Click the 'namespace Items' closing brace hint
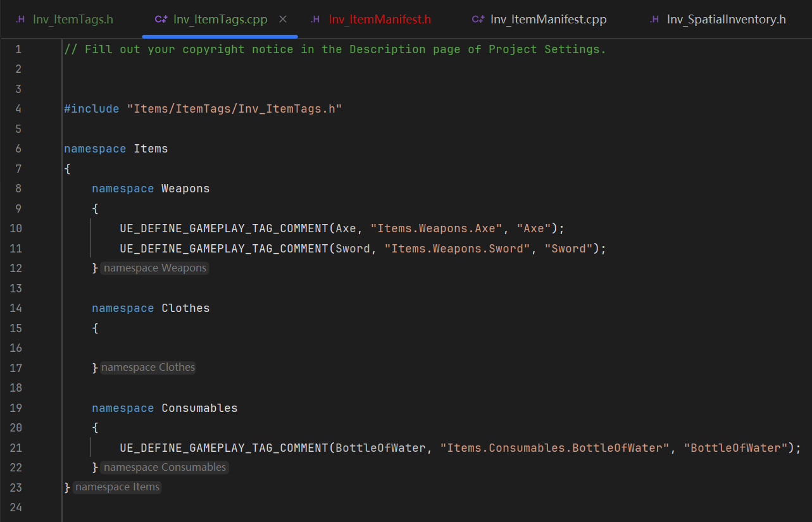Screen dimensions: 812x522 pyautogui.click(x=117, y=487)
